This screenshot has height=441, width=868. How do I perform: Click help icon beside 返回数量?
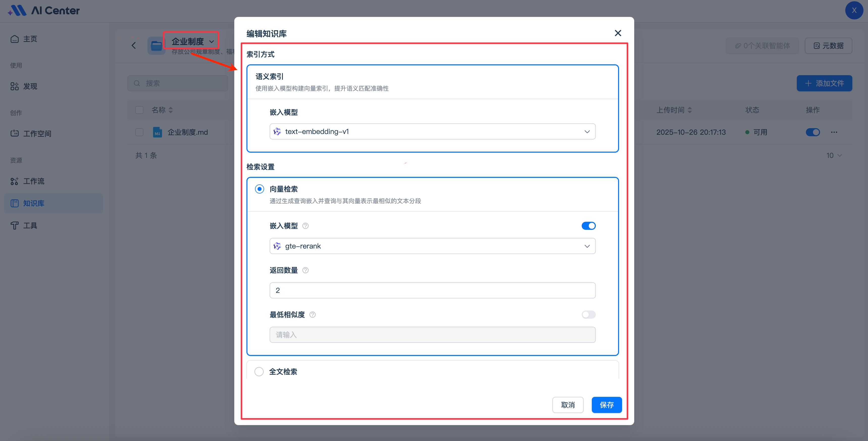305,270
